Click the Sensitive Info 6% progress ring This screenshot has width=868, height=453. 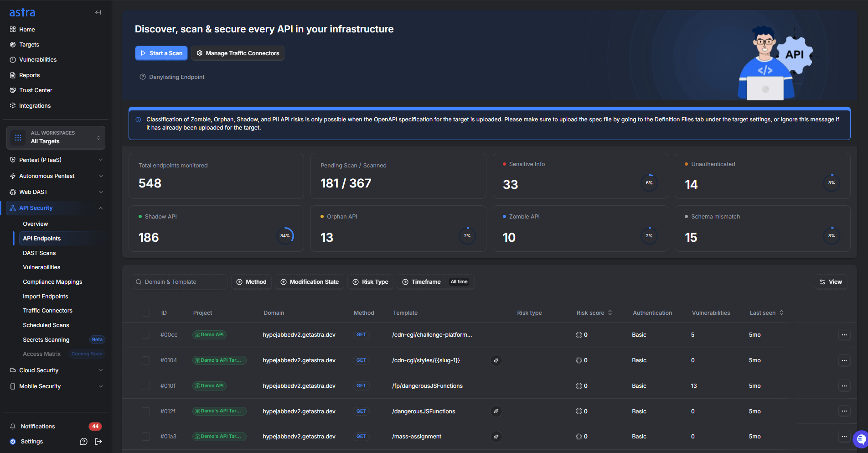point(649,183)
